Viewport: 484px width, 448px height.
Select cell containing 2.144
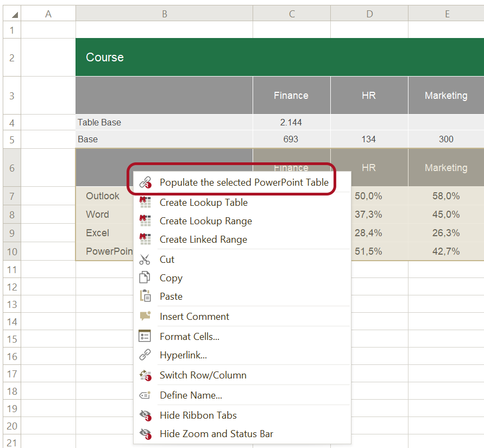(x=291, y=122)
